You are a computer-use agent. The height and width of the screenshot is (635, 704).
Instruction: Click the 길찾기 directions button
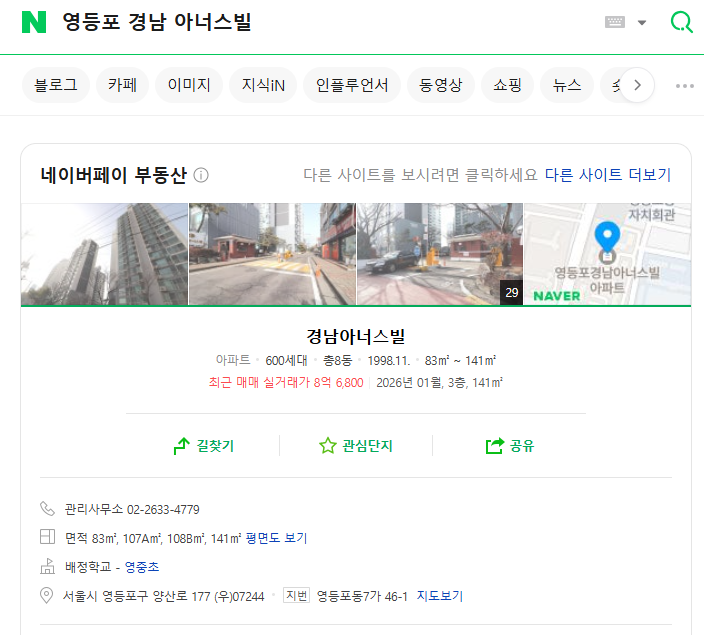[204, 445]
